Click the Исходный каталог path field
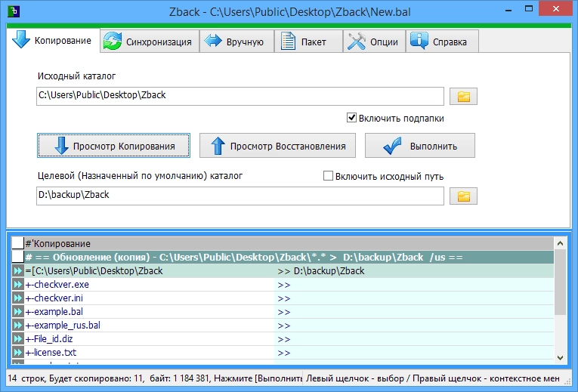This screenshot has height=392, width=578. pos(240,96)
